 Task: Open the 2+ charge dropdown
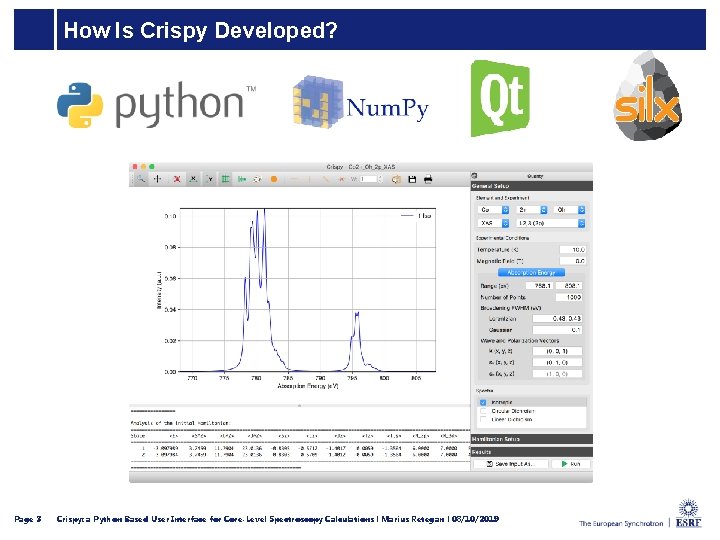pyautogui.click(x=531, y=209)
